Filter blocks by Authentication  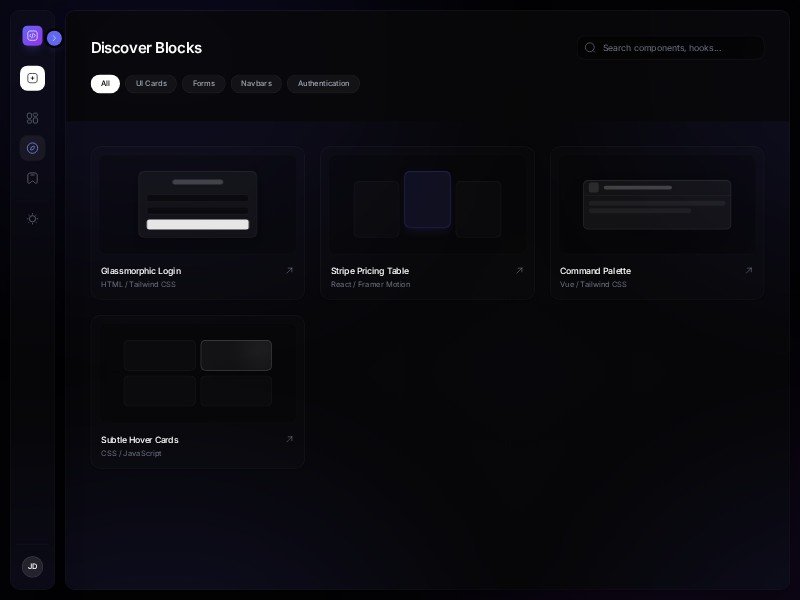pos(323,84)
